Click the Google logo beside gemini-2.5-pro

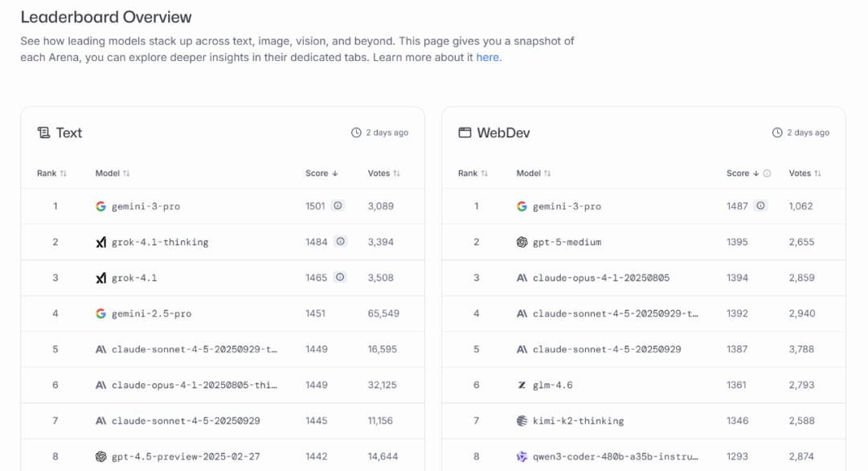(100, 313)
